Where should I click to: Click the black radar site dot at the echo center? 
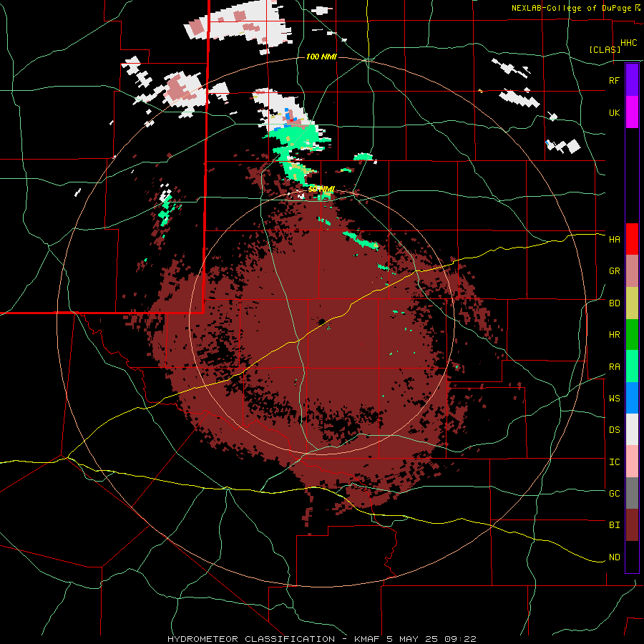point(321,321)
